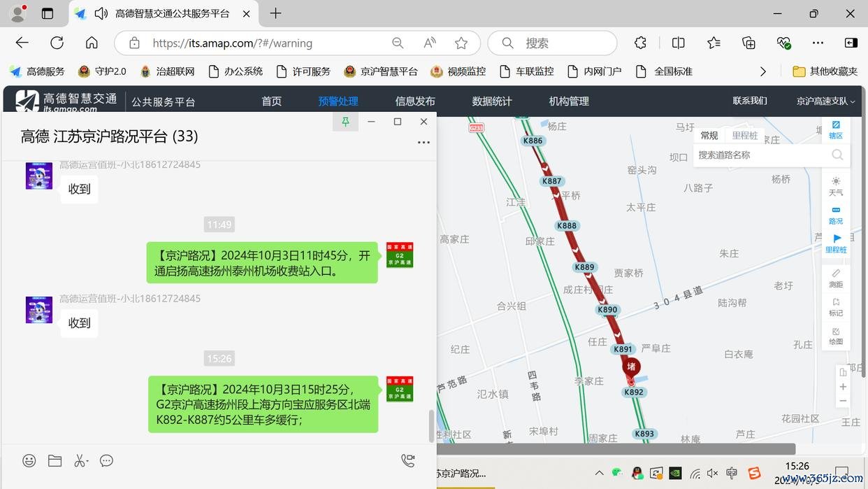Viewport: 868px width, 489px height.
Task: Open the 机构管理 organization management menu
Action: click(569, 101)
